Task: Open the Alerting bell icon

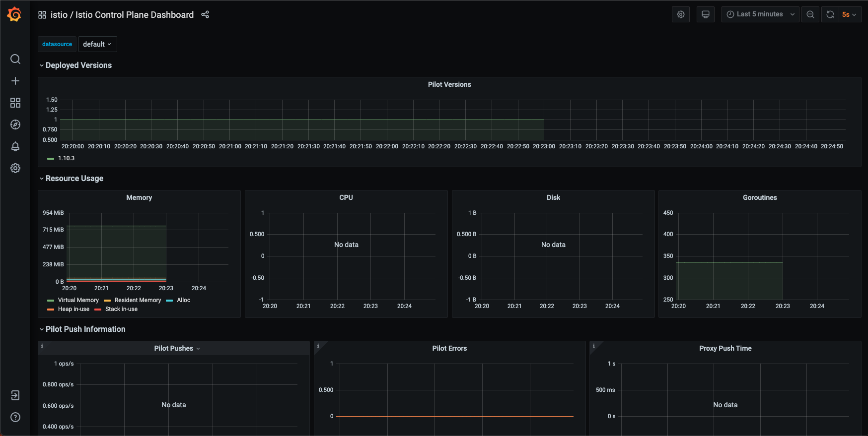Action: point(15,146)
